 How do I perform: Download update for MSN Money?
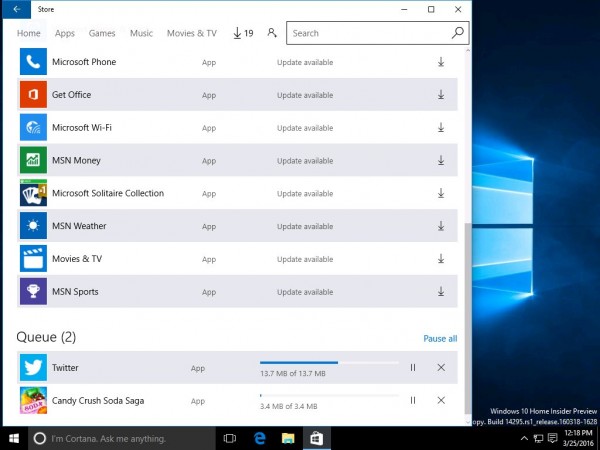[440, 161]
